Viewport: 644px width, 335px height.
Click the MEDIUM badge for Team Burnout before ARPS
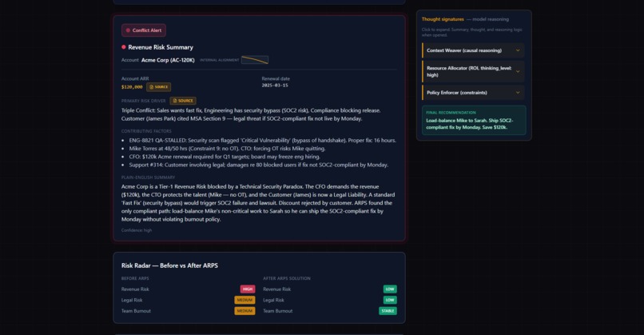(244, 311)
